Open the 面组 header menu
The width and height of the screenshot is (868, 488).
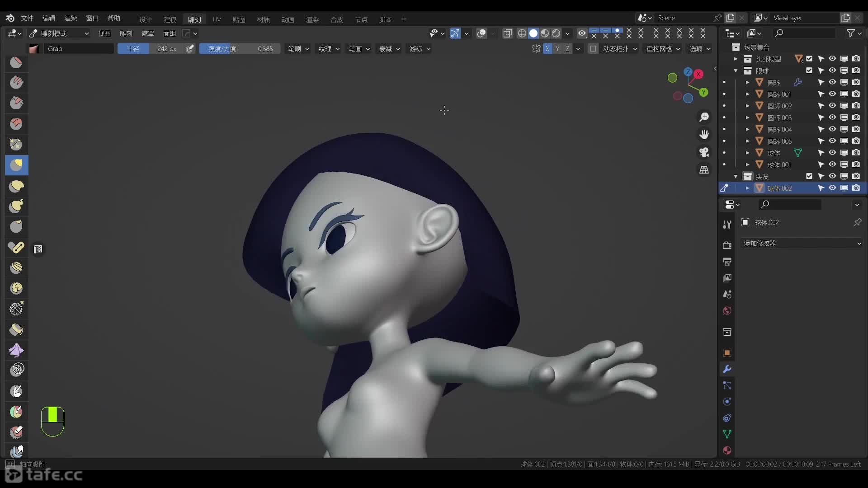point(169,33)
